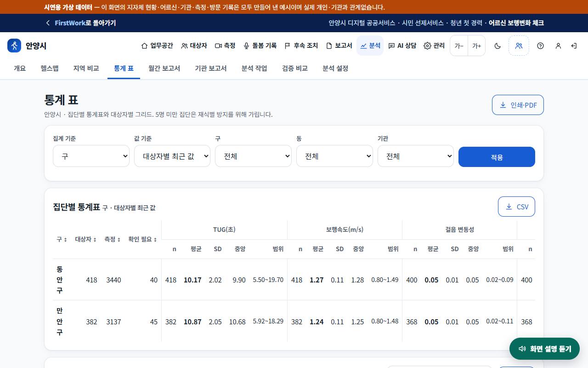Click the 만안구 row label
588x368 pixels.
click(x=60, y=321)
